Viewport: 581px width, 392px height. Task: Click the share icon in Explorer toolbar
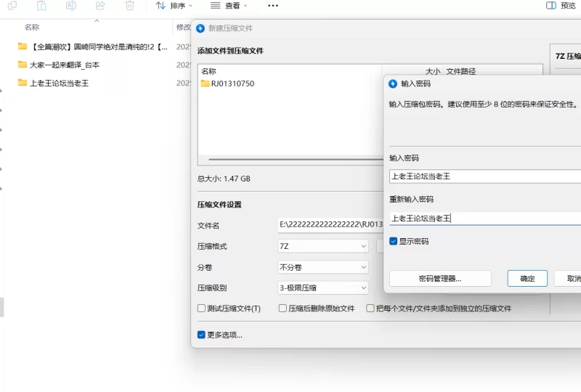pos(100,6)
